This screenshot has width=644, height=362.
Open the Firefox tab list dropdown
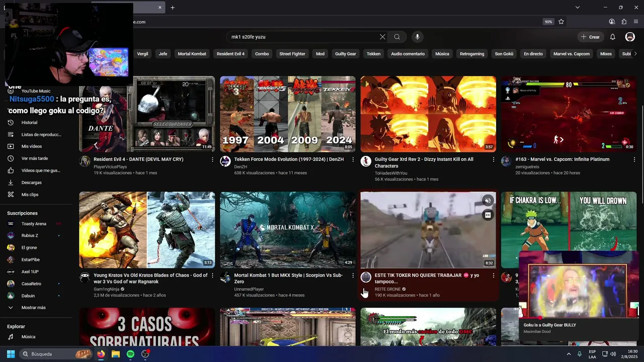[x=578, y=8]
